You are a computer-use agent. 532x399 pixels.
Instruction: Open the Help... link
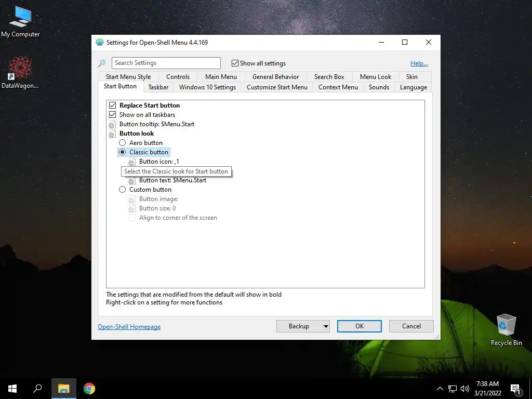point(419,63)
